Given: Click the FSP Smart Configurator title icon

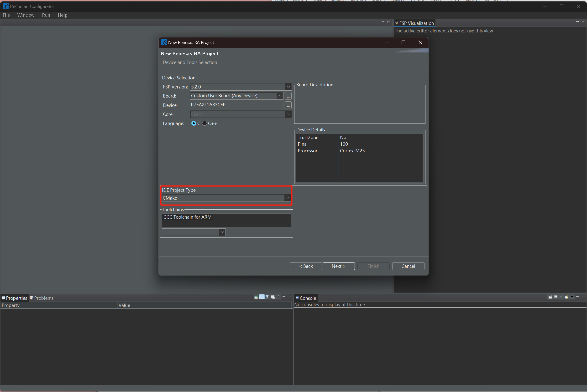Looking at the screenshot, I should tap(5, 6).
